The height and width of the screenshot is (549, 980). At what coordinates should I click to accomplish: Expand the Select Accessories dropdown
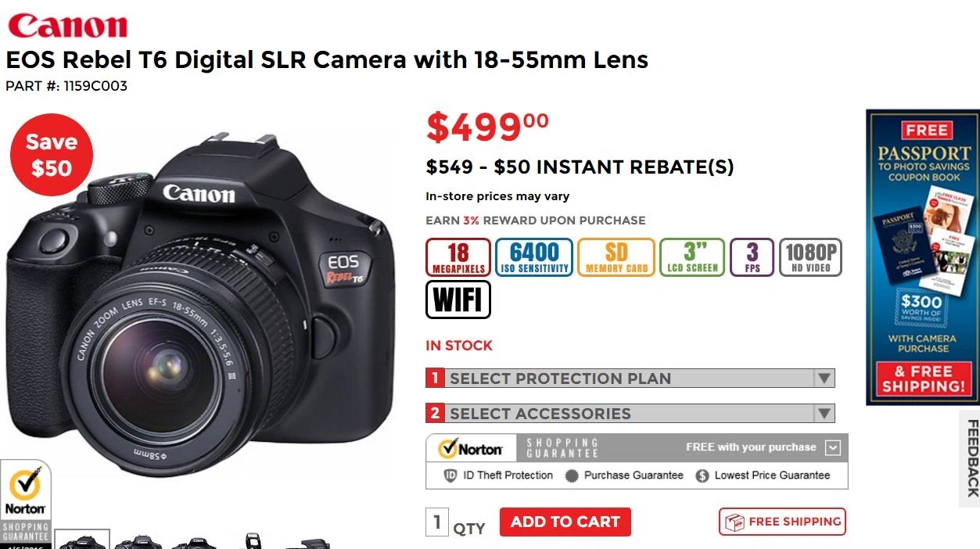coord(630,413)
